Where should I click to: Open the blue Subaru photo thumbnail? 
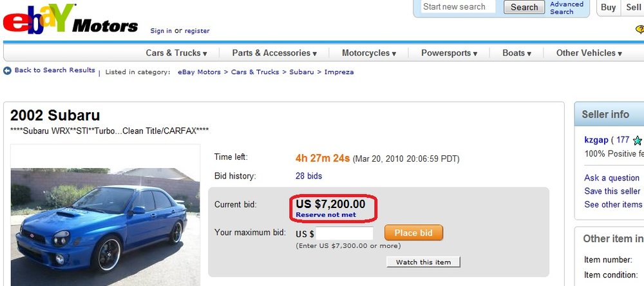click(x=105, y=215)
